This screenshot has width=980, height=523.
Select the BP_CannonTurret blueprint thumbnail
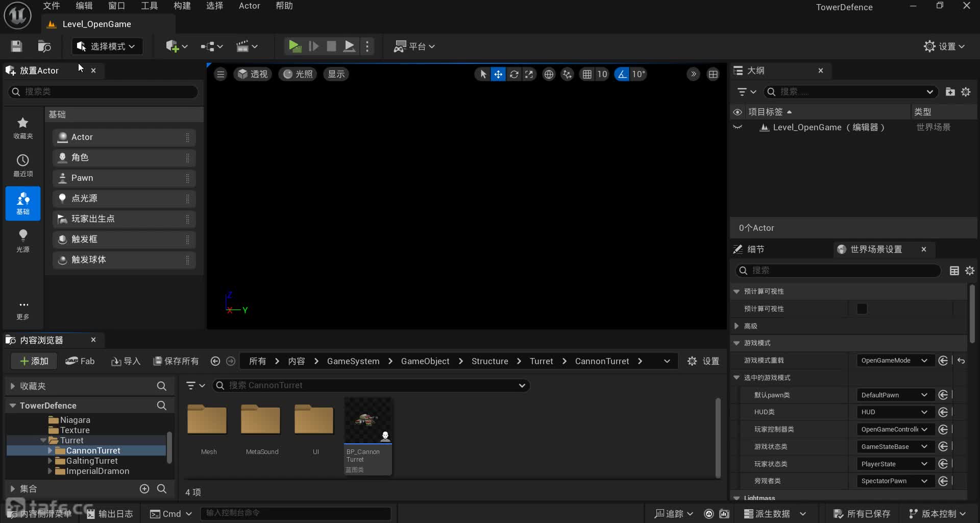coord(368,421)
